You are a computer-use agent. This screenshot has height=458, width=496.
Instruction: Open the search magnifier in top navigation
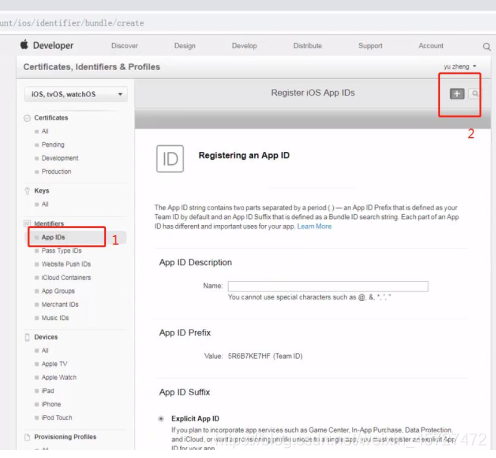pyautogui.click(x=487, y=47)
